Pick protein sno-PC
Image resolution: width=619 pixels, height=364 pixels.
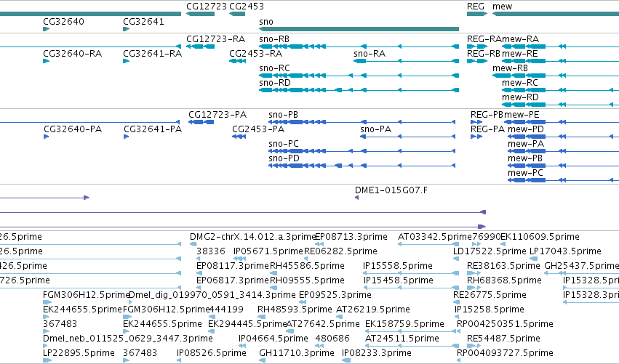[284, 144]
